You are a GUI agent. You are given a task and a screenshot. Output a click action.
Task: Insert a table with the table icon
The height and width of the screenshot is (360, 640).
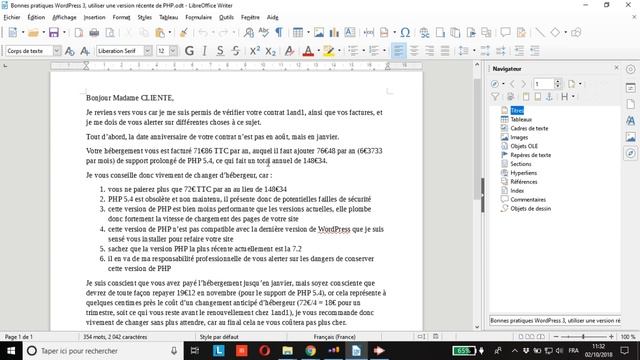298,33
